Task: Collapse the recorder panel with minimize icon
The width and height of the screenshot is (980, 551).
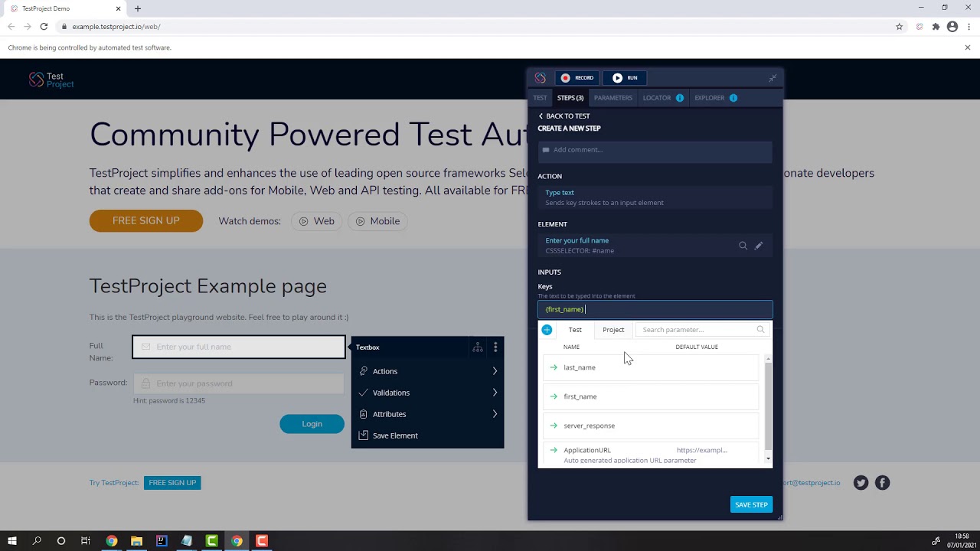Action: (773, 77)
